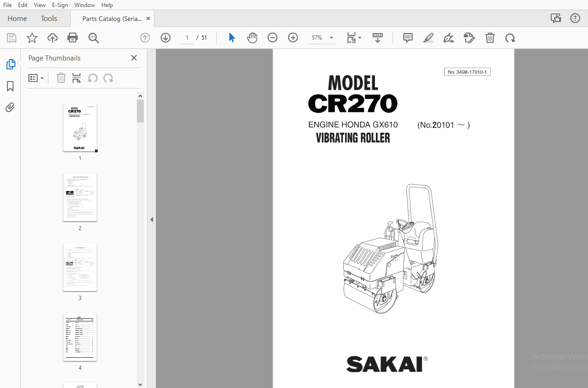Switch to the Home tab

click(x=17, y=19)
